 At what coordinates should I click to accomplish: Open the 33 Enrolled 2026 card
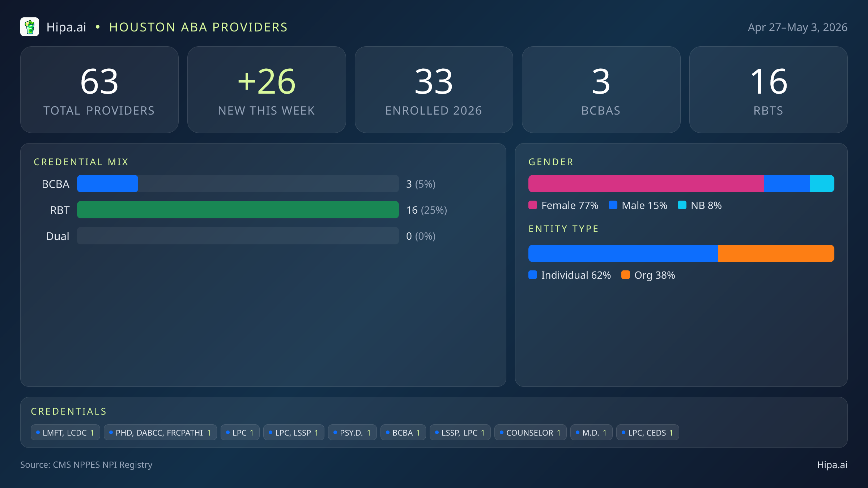pos(434,90)
